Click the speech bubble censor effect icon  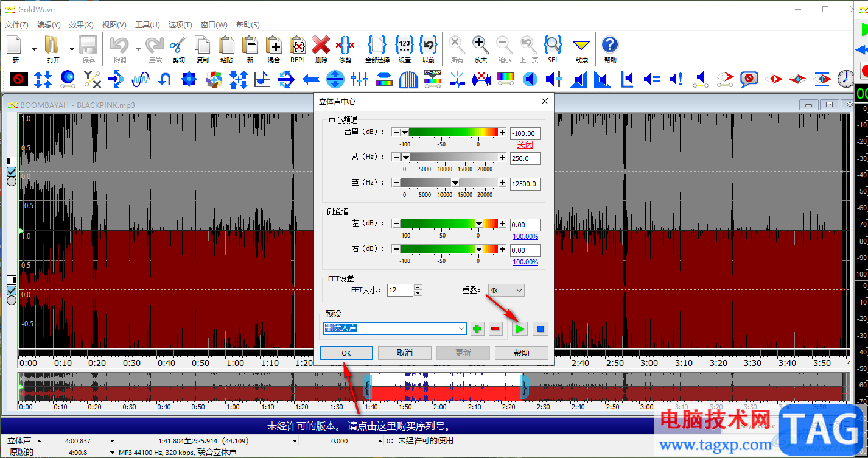[749, 79]
